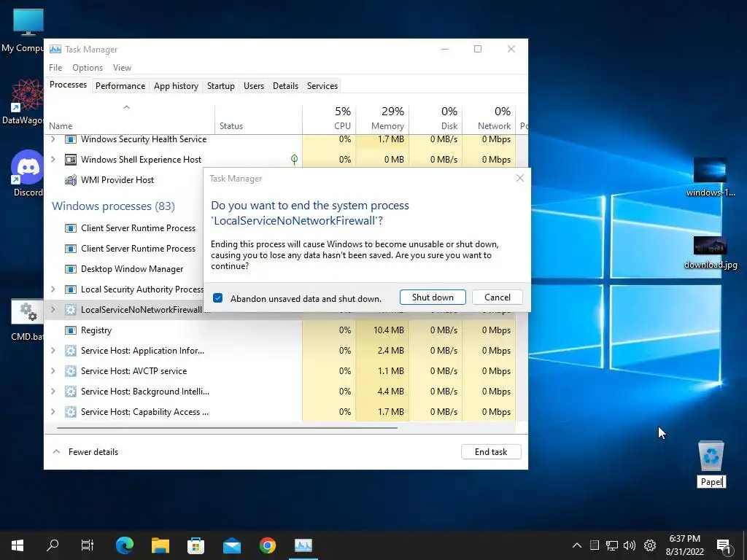Open File Explorer from taskbar
747x560 pixels.
click(x=160, y=545)
